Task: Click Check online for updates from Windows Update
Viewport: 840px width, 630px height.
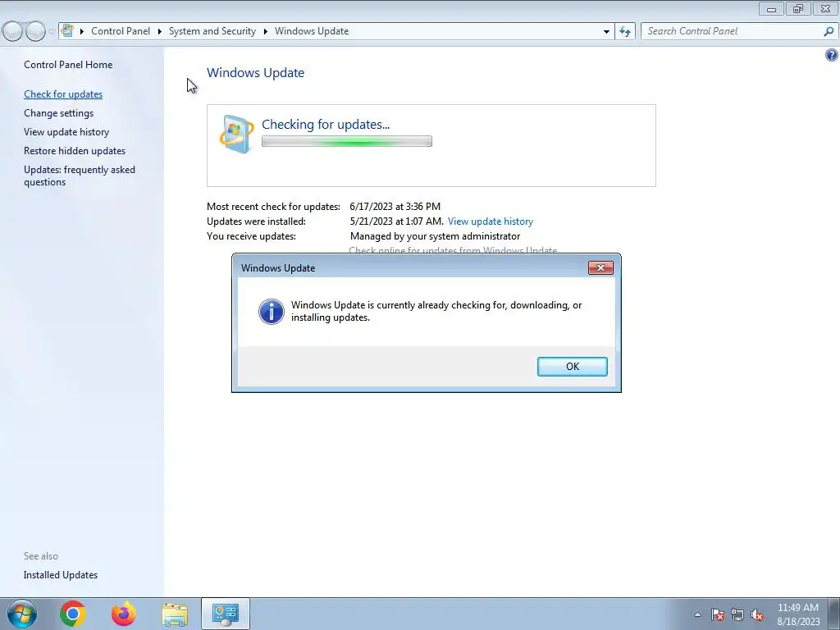Action: point(453,250)
